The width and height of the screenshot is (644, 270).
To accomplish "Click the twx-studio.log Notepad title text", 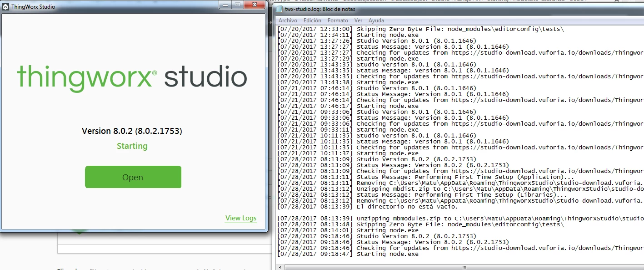I will pos(320,9).
